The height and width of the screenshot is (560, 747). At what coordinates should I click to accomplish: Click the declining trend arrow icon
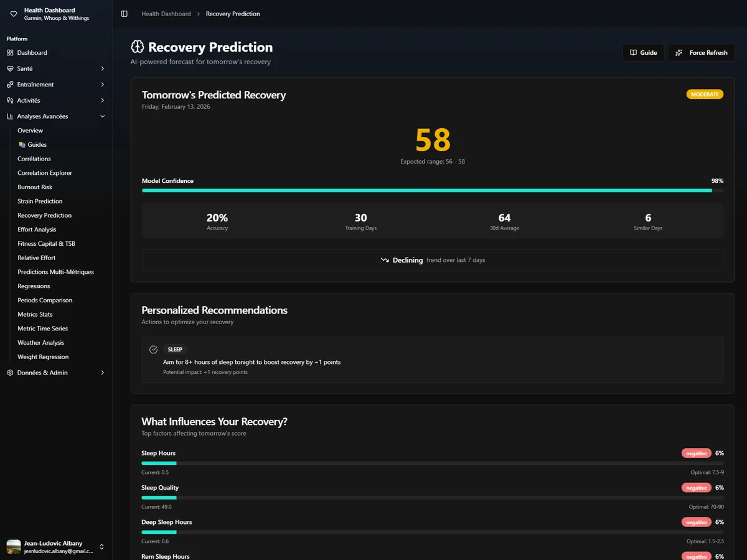click(385, 260)
